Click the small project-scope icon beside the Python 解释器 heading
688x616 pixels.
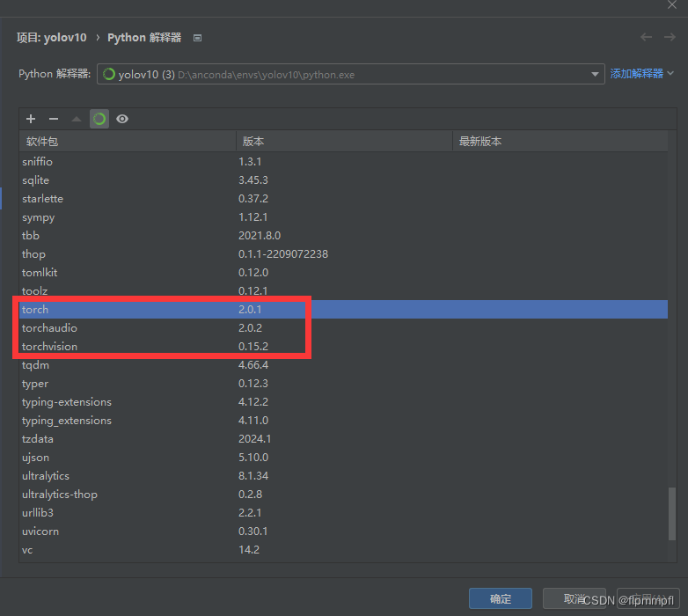tap(197, 38)
